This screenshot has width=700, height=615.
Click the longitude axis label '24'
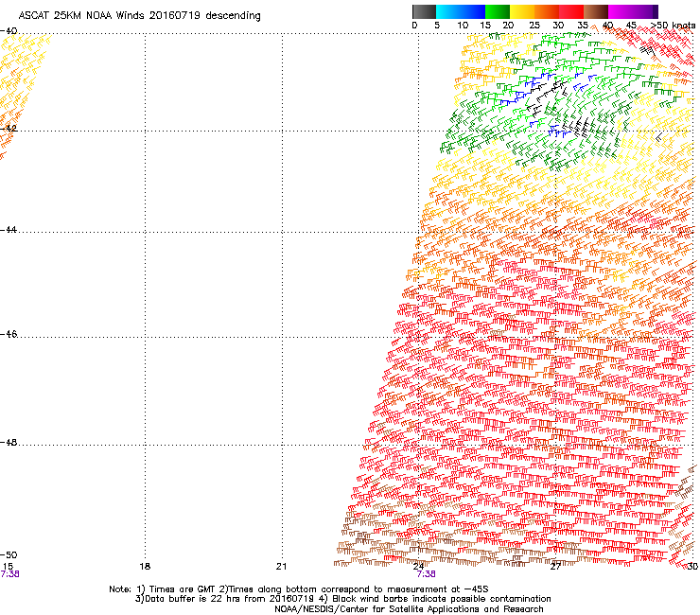418,567
